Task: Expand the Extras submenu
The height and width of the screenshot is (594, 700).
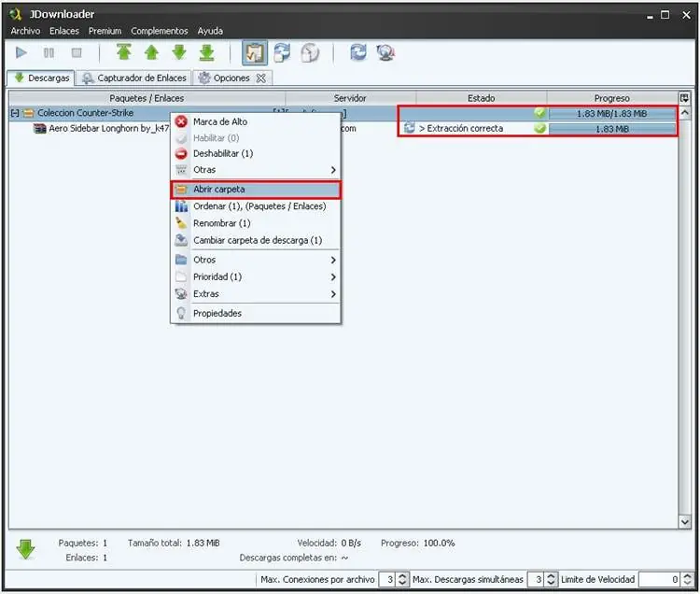Action: (256, 294)
